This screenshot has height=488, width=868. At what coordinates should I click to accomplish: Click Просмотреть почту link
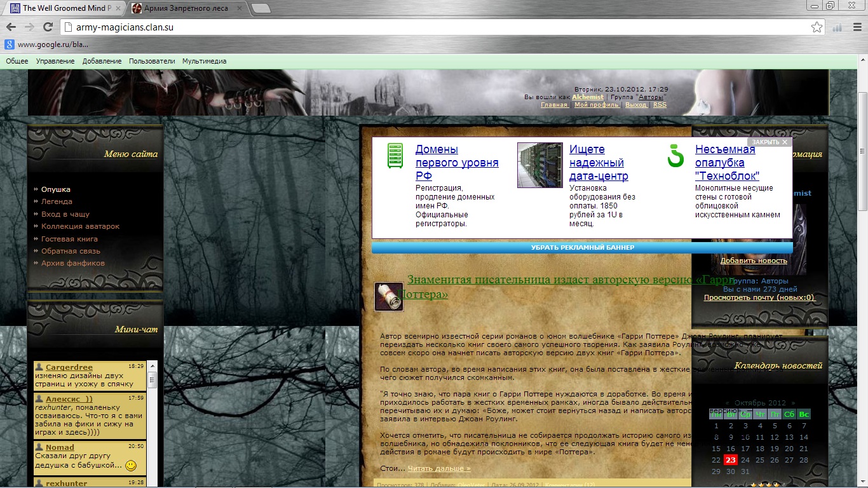click(x=759, y=297)
